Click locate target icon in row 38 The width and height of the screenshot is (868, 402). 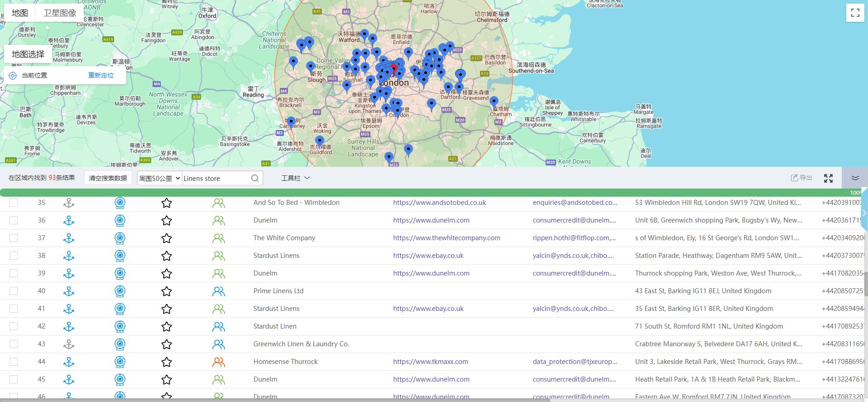point(120,256)
